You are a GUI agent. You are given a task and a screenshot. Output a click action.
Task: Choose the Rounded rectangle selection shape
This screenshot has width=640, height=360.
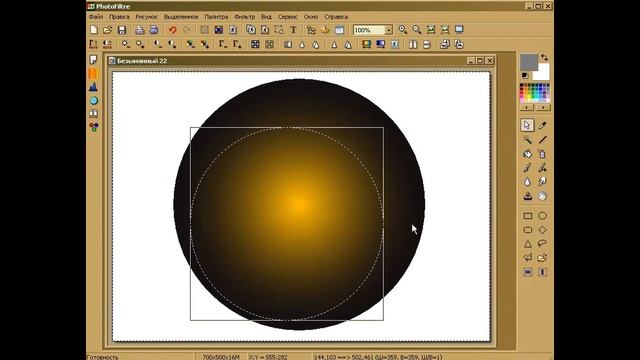click(x=527, y=230)
